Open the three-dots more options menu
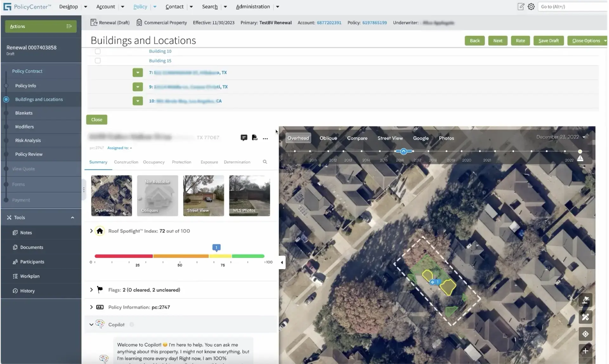This screenshot has height=364, width=609. (x=265, y=138)
